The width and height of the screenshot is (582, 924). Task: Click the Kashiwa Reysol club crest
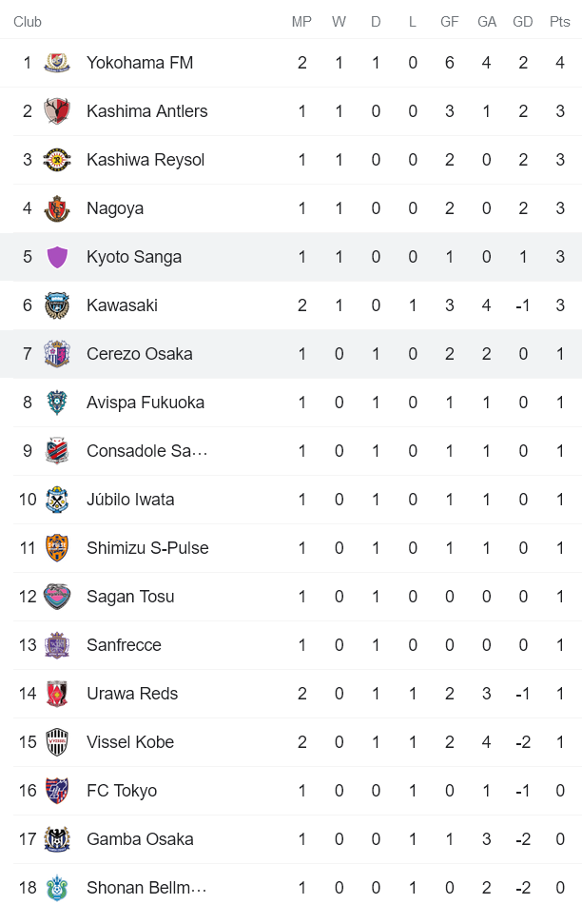(x=56, y=160)
